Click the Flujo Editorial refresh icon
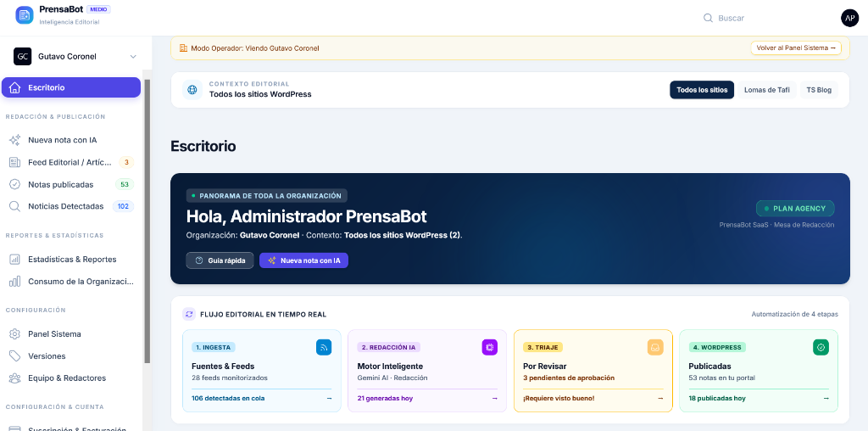This screenshot has width=868, height=431. [189, 314]
